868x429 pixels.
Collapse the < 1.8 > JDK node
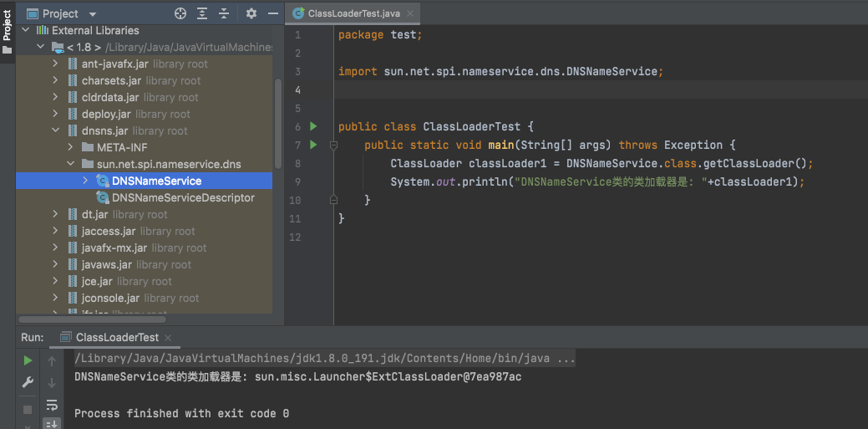tap(40, 47)
